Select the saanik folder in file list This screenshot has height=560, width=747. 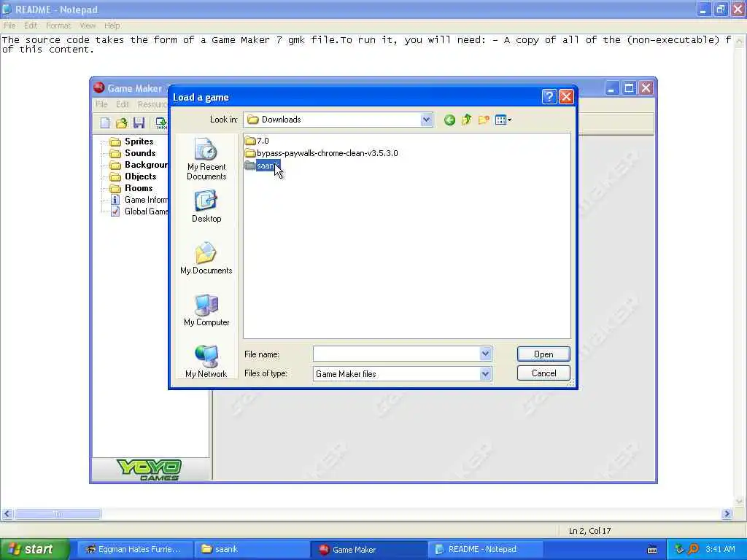tap(263, 166)
